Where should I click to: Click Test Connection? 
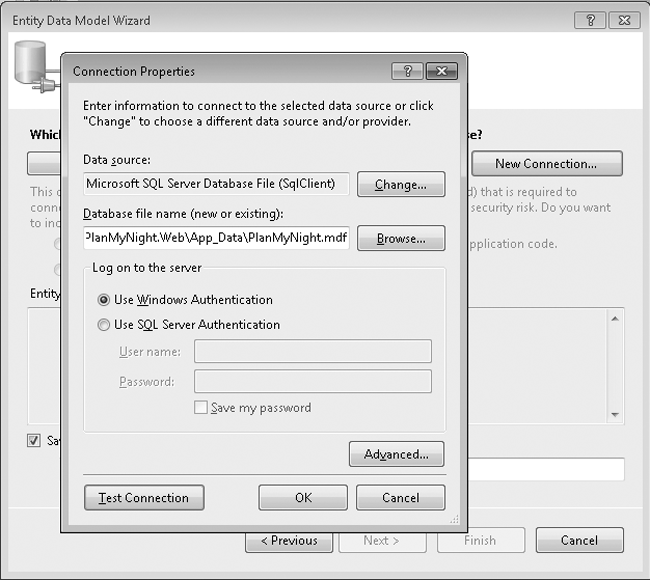pyautogui.click(x=144, y=497)
